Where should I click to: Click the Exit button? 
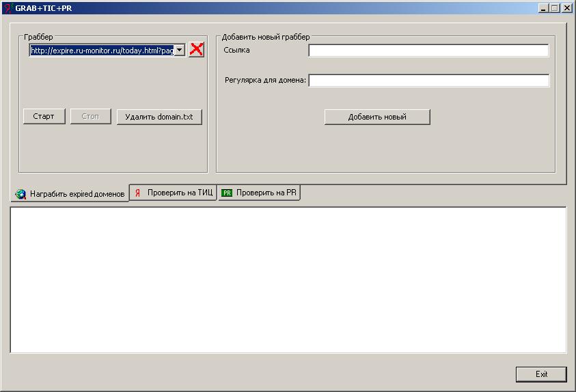(541, 374)
